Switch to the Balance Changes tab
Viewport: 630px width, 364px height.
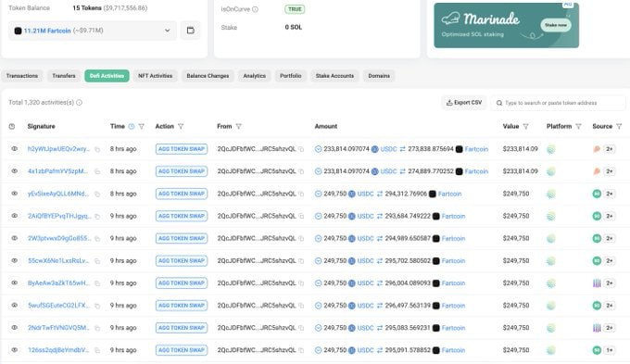(208, 76)
